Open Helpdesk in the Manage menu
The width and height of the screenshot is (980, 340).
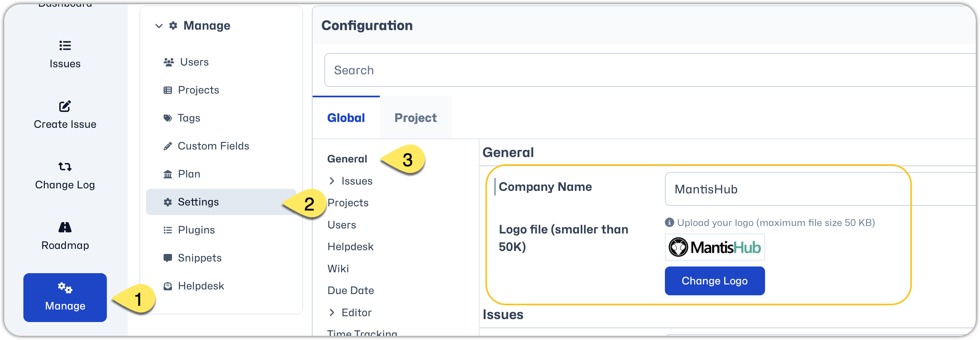[x=201, y=286]
